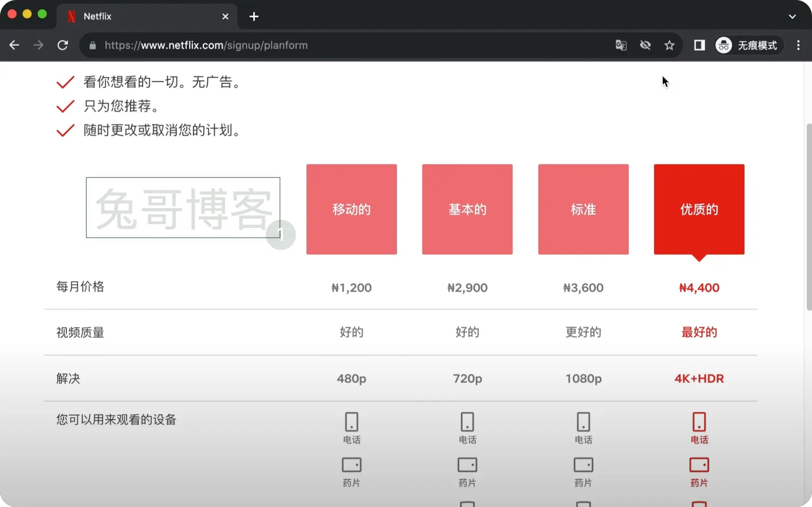Click the ₦1,200 monthly price
812x507 pixels.
[352, 288]
